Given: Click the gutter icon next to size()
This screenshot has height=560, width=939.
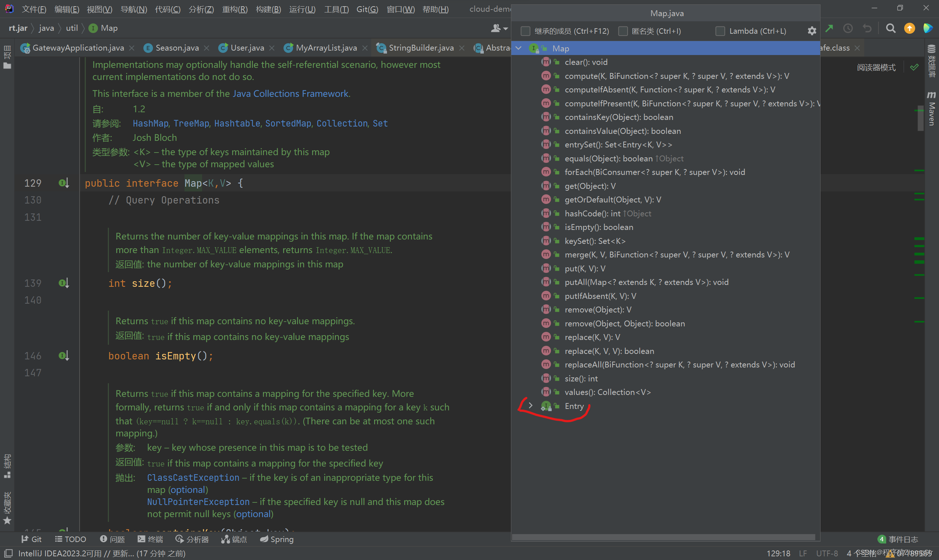Looking at the screenshot, I should click(x=64, y=283).
